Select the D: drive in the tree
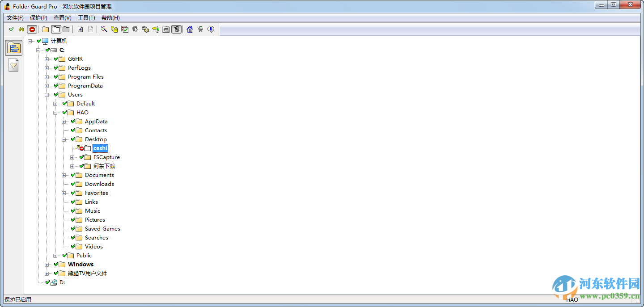Screen dimensions: 644x307 (62, 282)
